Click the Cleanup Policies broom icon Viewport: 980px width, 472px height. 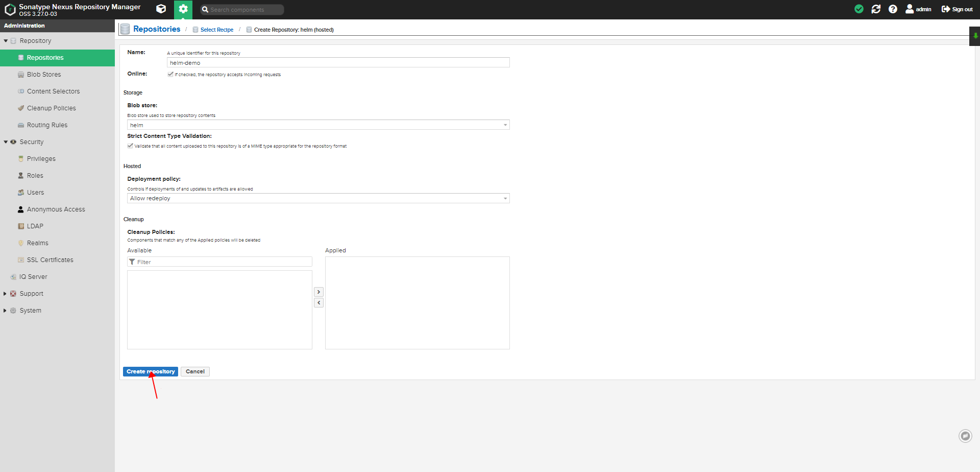21,108
